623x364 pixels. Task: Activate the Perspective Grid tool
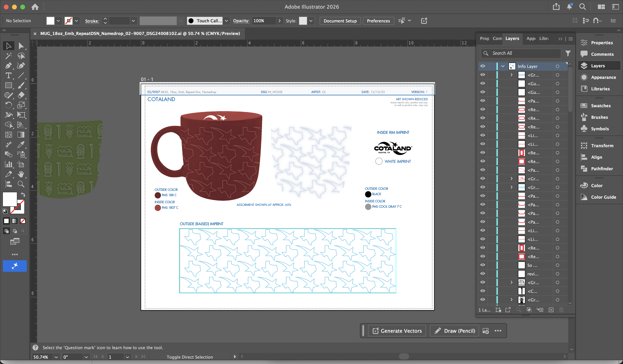21,125
